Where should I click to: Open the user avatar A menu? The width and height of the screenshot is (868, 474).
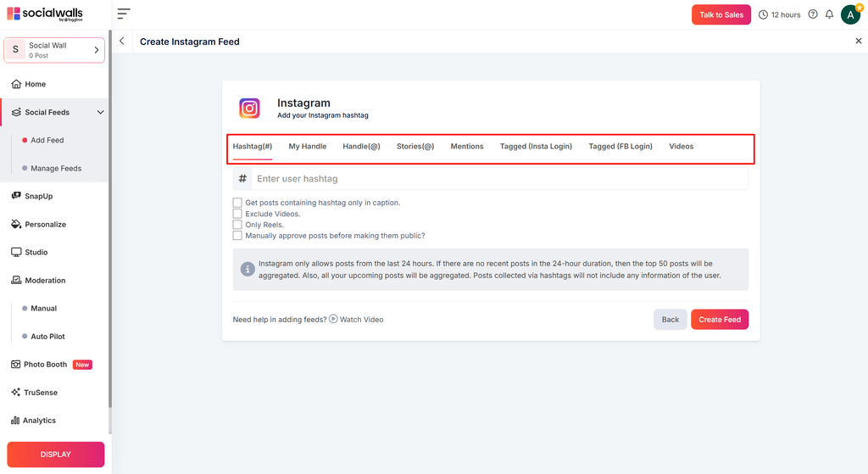850,15
